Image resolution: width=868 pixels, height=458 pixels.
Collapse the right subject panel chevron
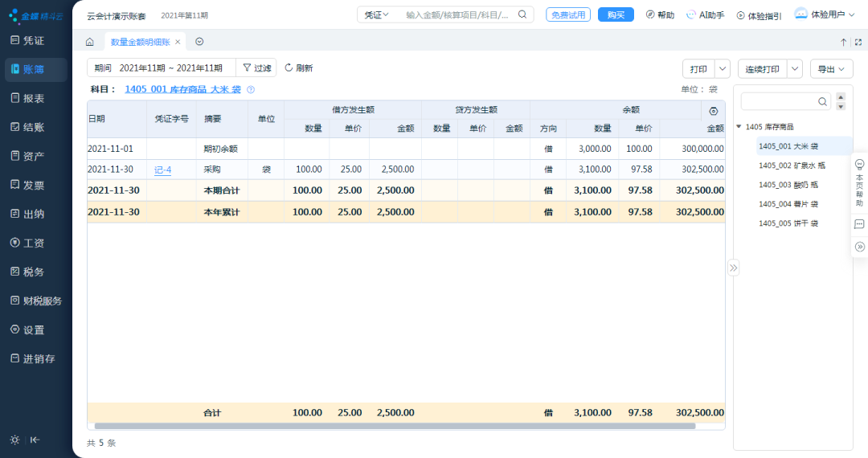(x=733, y=268)
